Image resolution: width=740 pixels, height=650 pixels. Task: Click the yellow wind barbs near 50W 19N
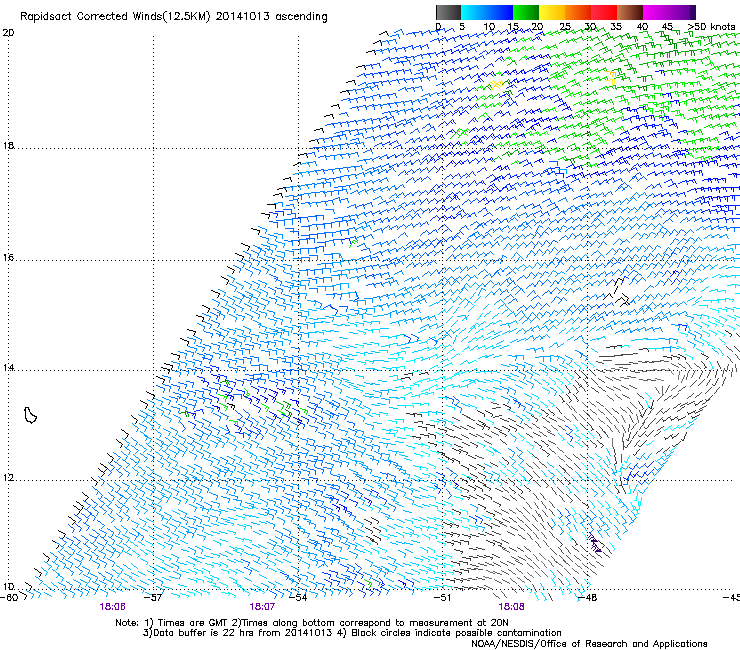click(x=496, y=85)
